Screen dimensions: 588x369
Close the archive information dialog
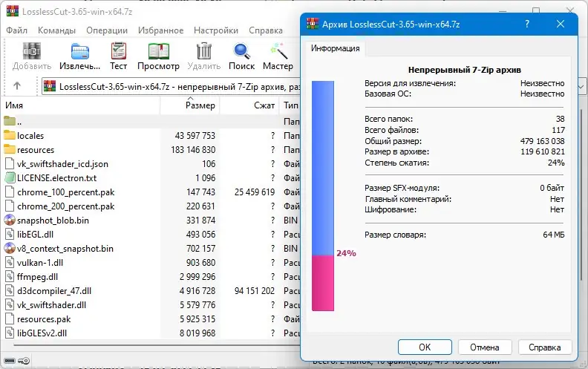(561, 24)
